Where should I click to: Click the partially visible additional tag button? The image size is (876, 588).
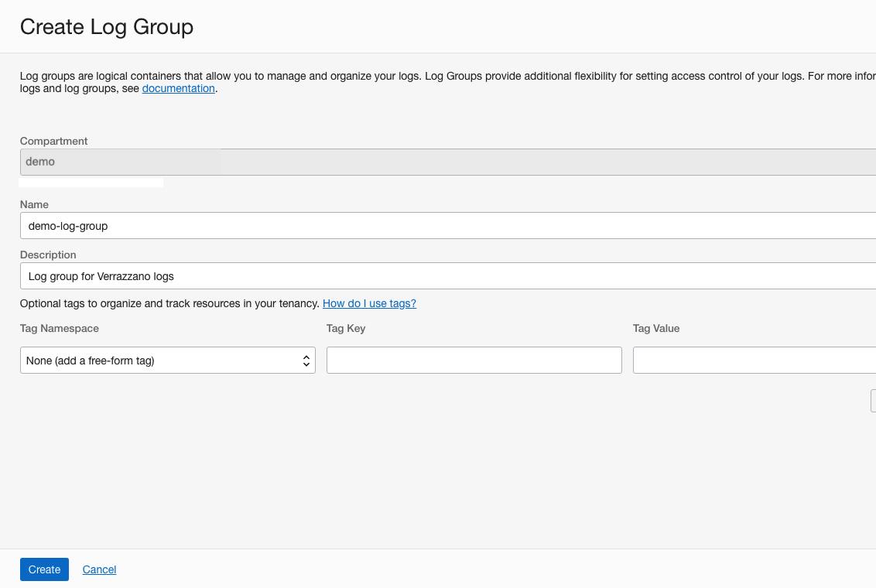point(873,401)
